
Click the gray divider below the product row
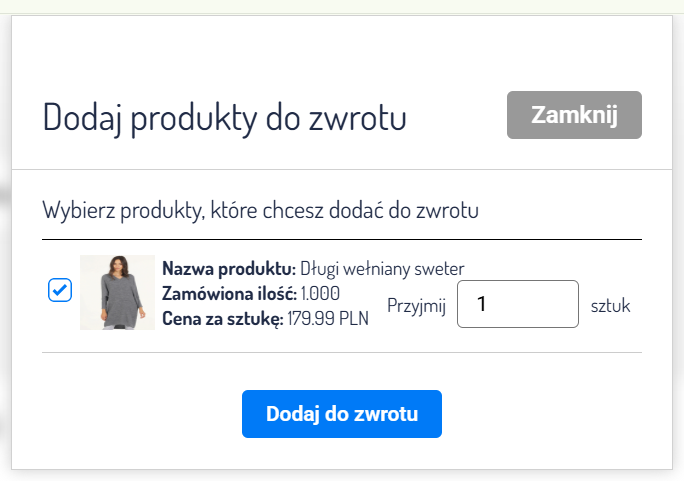pyautogui.click(x=342, y=352)
